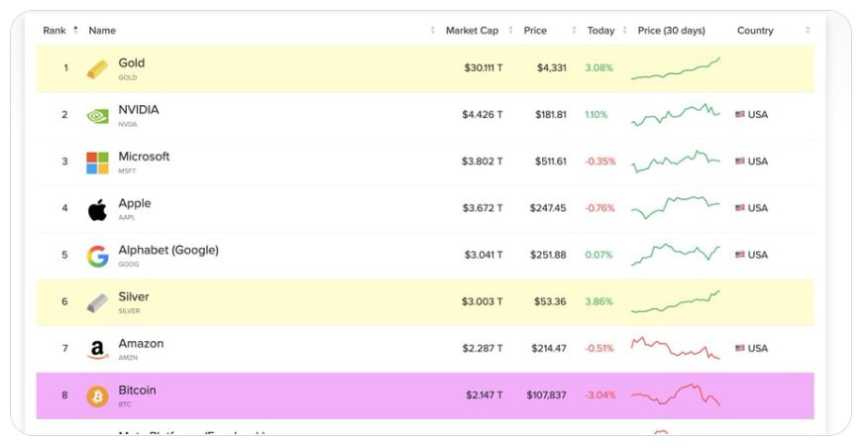Click Apple's 30-day price chart

coord(676,208)
